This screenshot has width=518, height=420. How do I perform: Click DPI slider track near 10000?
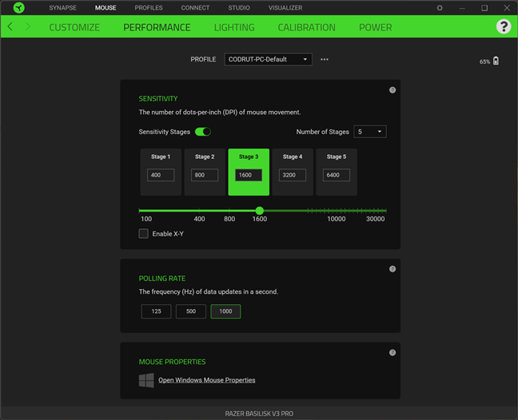337,211
